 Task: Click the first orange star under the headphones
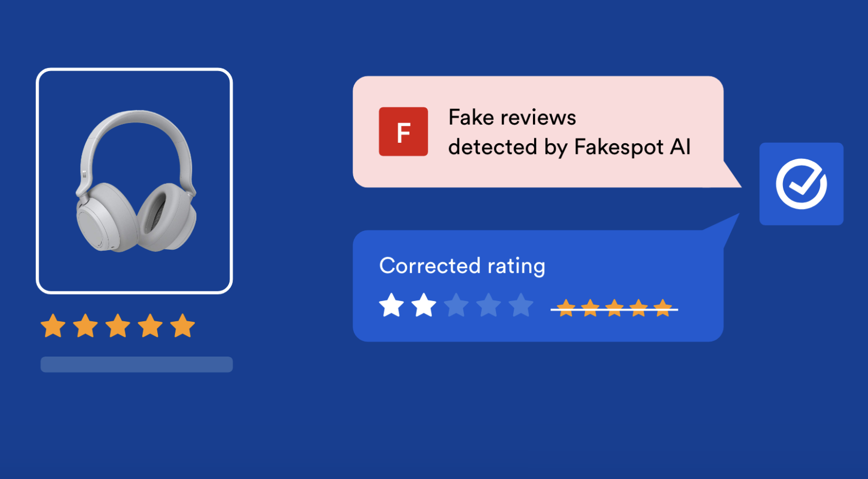(x=53, y=326)
